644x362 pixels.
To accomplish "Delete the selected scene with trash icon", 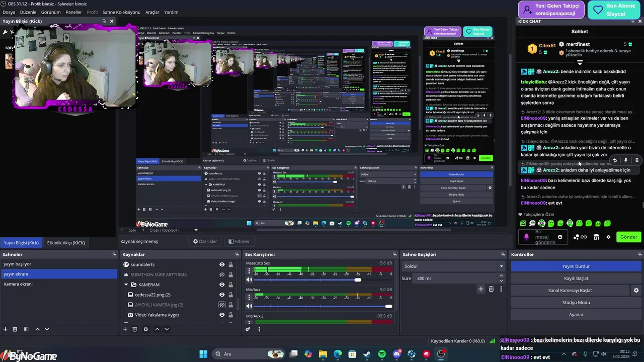I will 15,329.
